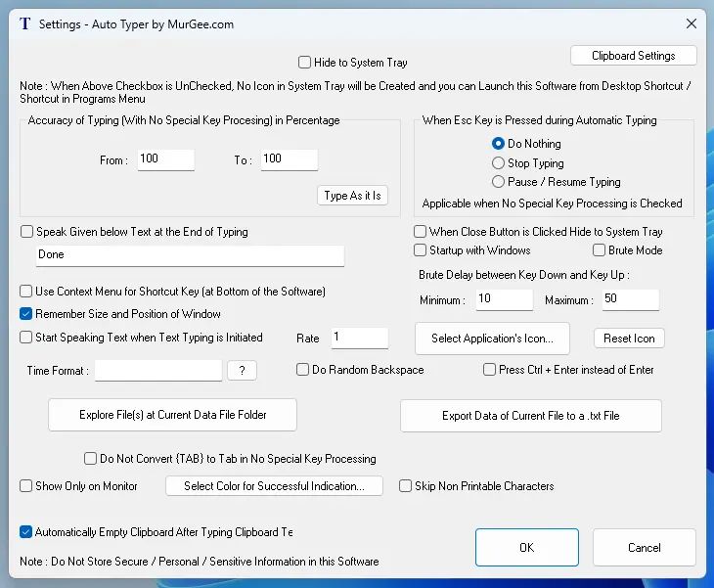Viewport: 714px width, 588px height.
Task: Enable Use Context Menu for Shortcut Key
Action: coord(26,292)
